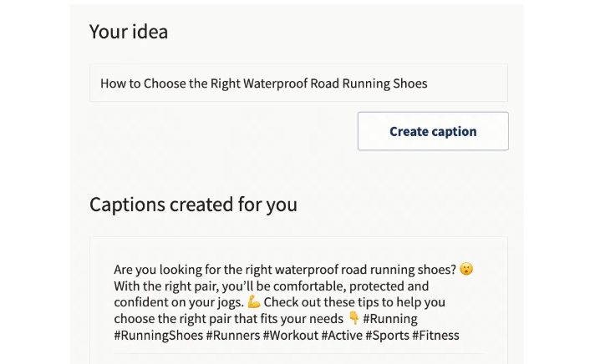Select the #RunningShoes hashtag
The width and height of the screenshot is (595, 364).
coord(159,336)
